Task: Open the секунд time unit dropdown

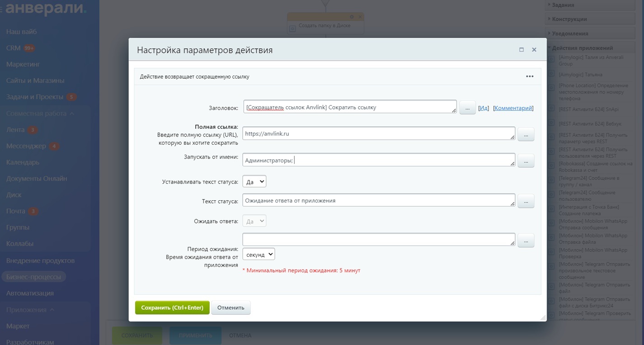Action: tap(259, 254)
